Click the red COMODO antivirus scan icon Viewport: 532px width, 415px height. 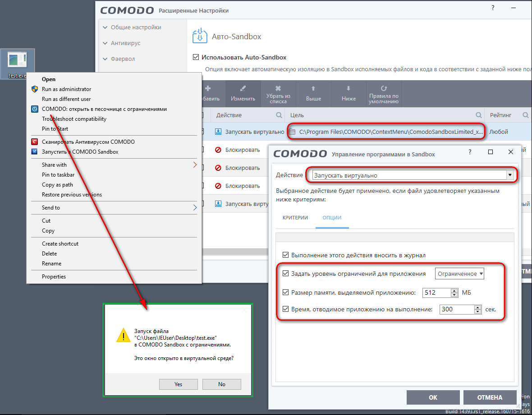click(x=35, y=142)
